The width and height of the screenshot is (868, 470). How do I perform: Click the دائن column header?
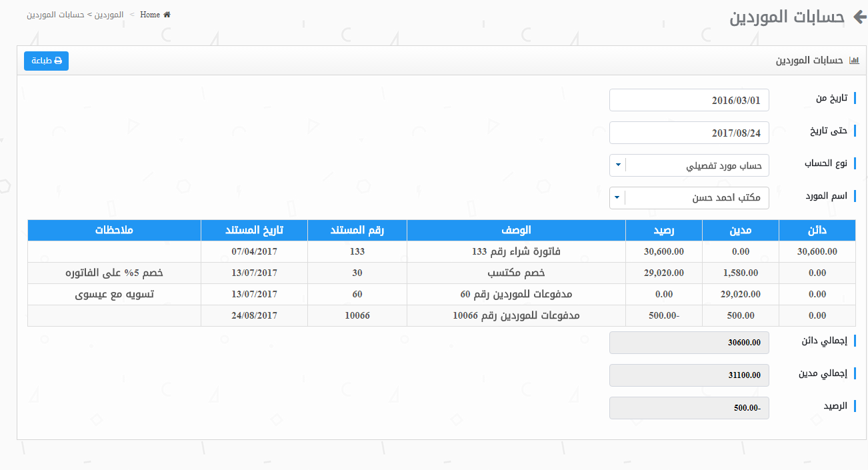tap(817, 231)
